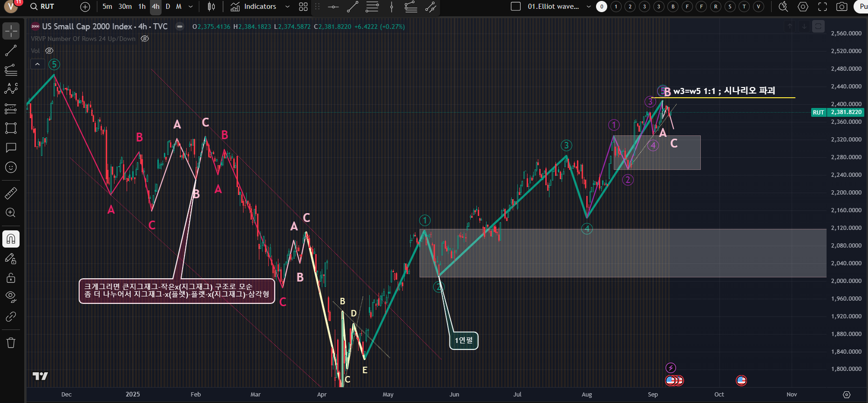The width and height of the screenshot is (868, 403).
Task: Toggle visibility of VRVP indicator
Action: [x=145, y=39]
